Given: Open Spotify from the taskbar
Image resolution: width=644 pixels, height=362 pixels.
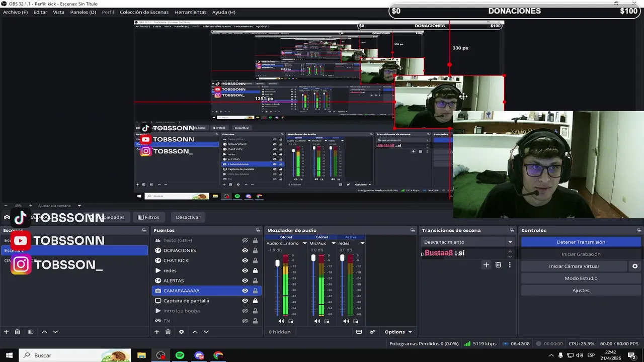Looking at the screenshot, I should (x=180, y=355).
